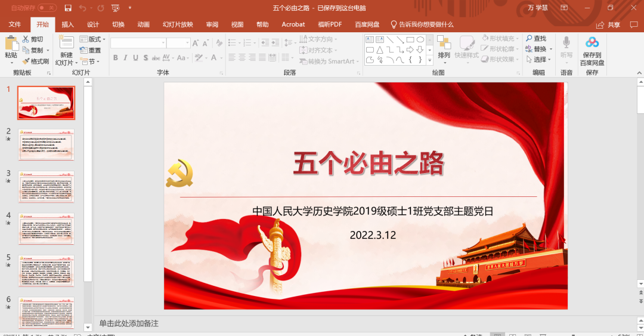
Task: Switch to the Slide Show (幻灯片放映) tab
Action: coord(178,24)
